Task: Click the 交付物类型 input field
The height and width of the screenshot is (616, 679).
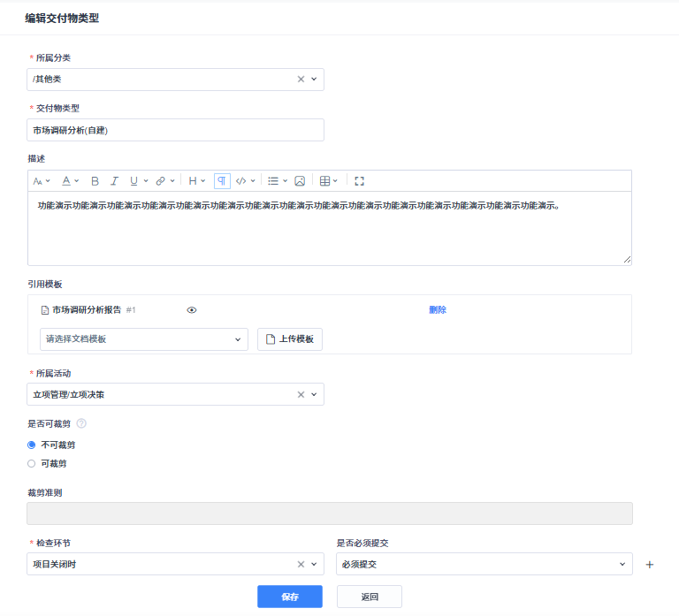Action: [175, 130]
